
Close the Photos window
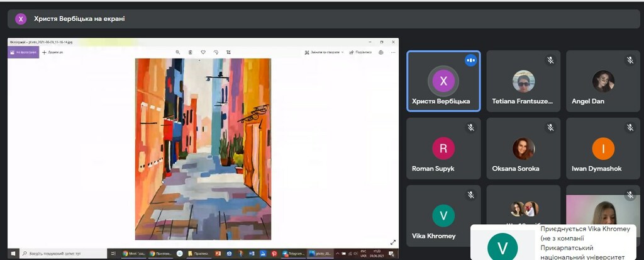393,42
